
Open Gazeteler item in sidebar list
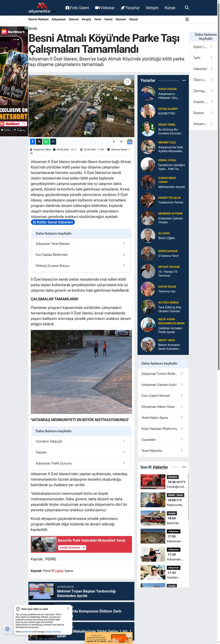[x=163, y=439]
